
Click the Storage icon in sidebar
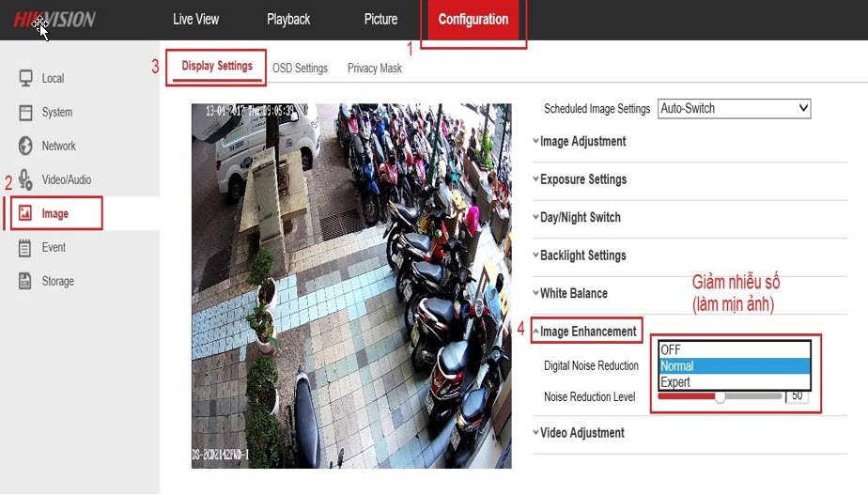point(25,281)
